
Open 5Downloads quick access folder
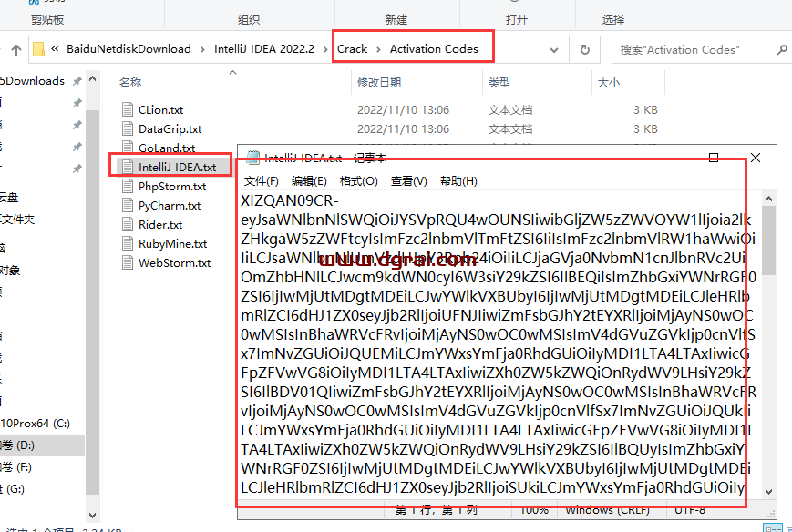(32, 81)
